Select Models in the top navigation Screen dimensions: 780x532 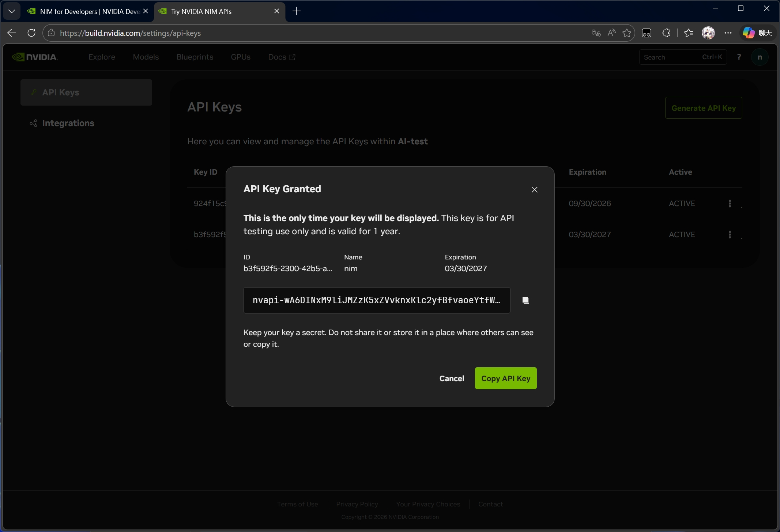pyautogui.click(x=146, y=57)
